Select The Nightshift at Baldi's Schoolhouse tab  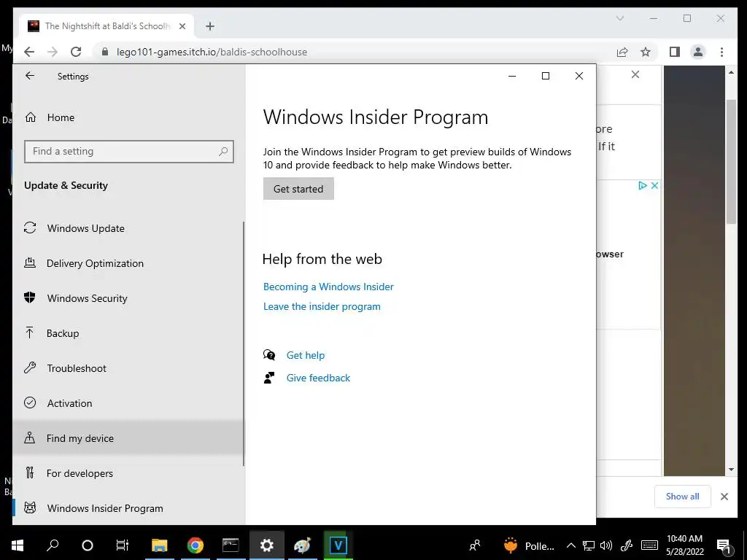[107, 26]
